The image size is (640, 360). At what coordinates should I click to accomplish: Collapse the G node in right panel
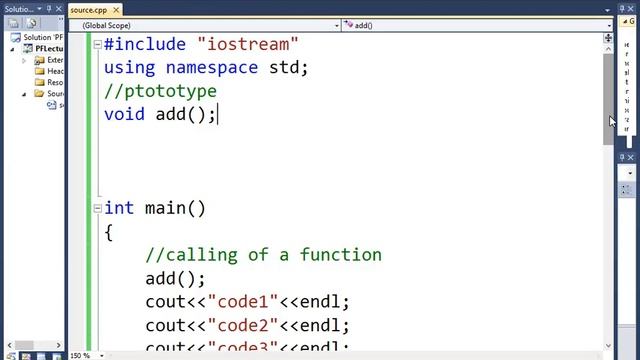coord(625,21)
